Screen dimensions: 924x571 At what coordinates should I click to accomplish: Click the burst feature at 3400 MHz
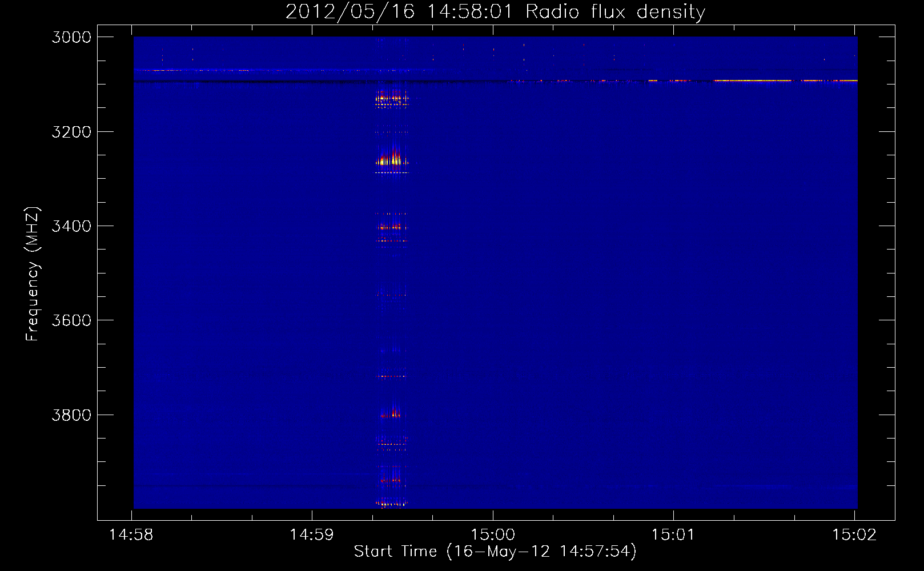pos(391,227)
